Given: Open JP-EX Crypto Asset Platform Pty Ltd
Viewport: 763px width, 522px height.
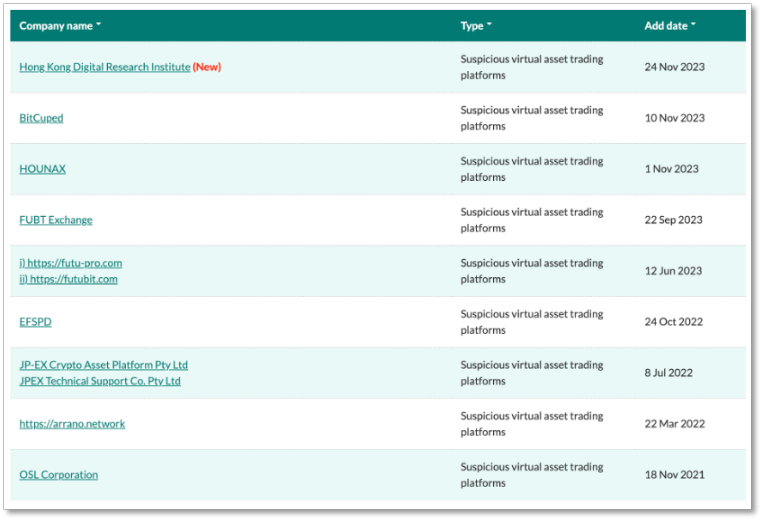Looking at the screenshot, I should (104, 365).
